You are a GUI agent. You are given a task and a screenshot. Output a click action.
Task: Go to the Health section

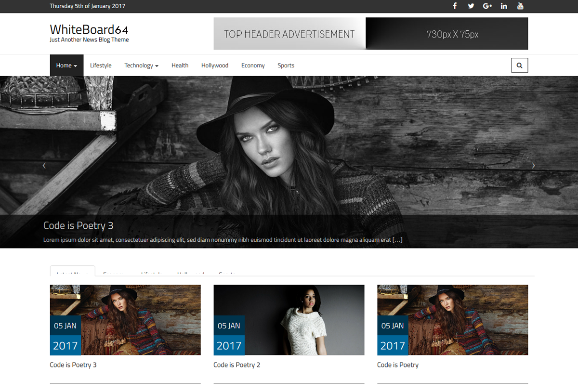[x=180, y=65]
